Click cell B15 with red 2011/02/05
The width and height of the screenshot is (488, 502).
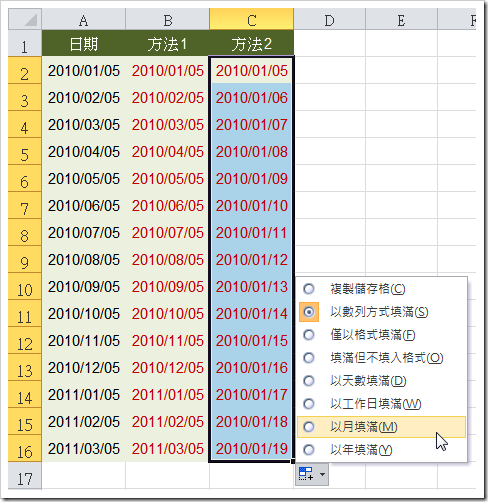tap(168, 421)
